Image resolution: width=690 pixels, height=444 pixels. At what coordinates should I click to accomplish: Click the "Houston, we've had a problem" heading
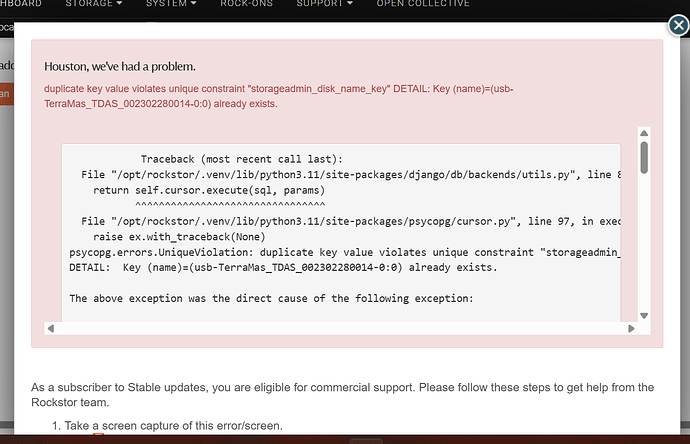click(120, 66)
